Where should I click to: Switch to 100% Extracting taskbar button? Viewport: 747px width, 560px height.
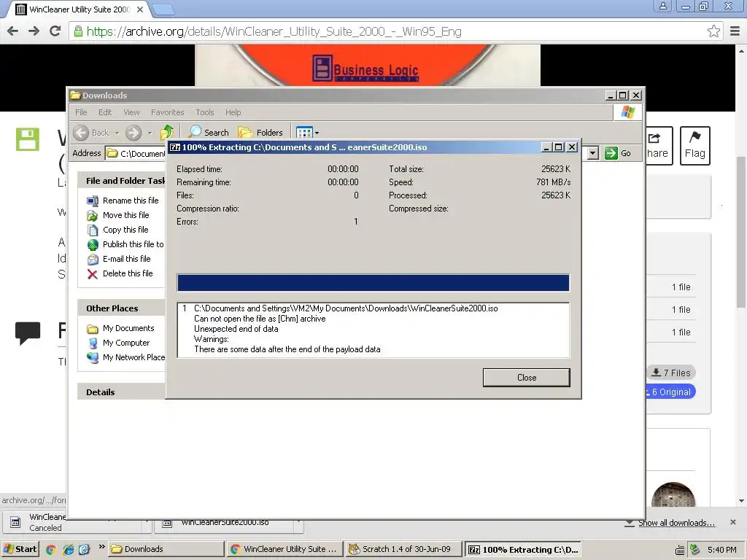click(523, 549)
